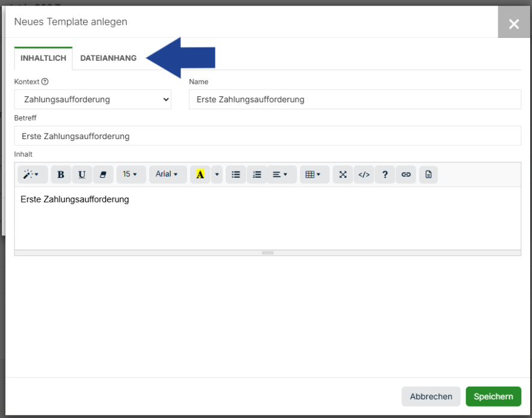Click the Abbrechen button
The width and height of the screenshot is (532, 418).
pos(431,396)
